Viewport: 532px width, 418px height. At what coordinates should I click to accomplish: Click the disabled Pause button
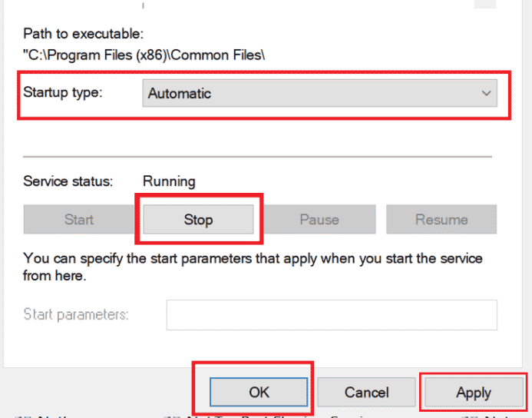point(319,220)
